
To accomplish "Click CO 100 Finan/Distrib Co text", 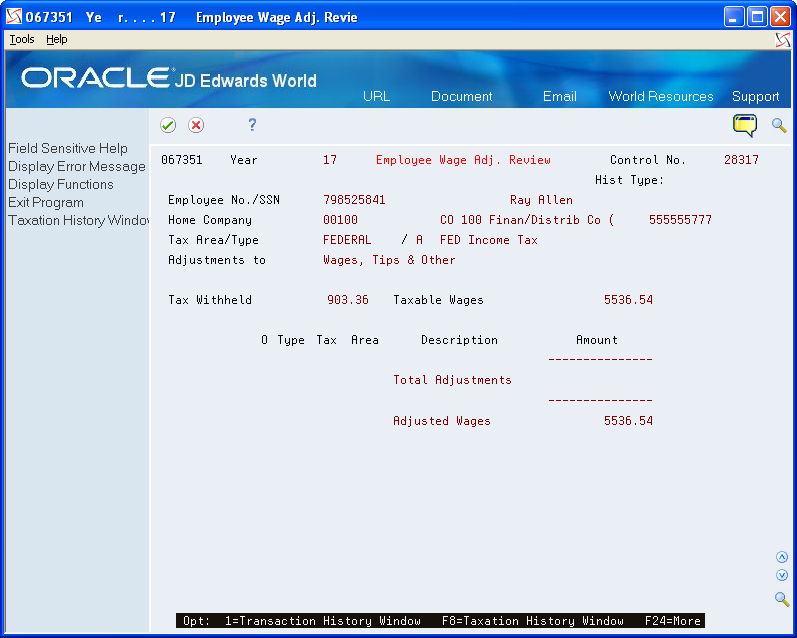I will [527, 220].
